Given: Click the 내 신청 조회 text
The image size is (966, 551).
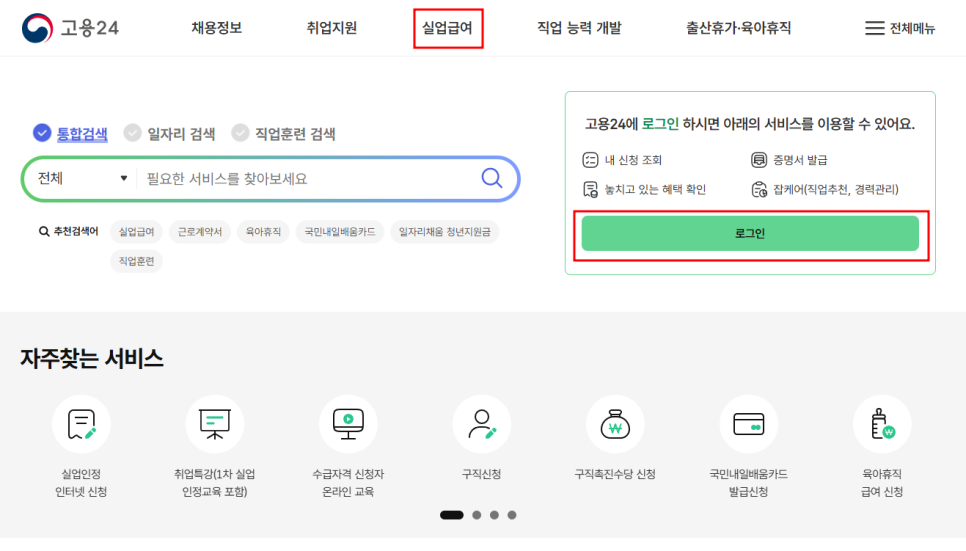Looking at the screenshot, I should tap(633, 160).
